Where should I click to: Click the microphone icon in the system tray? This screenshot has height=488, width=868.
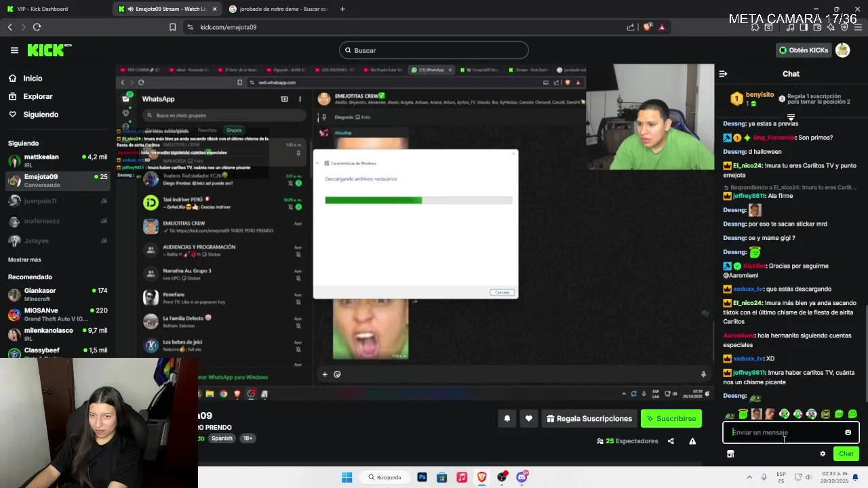pos(764,477)
